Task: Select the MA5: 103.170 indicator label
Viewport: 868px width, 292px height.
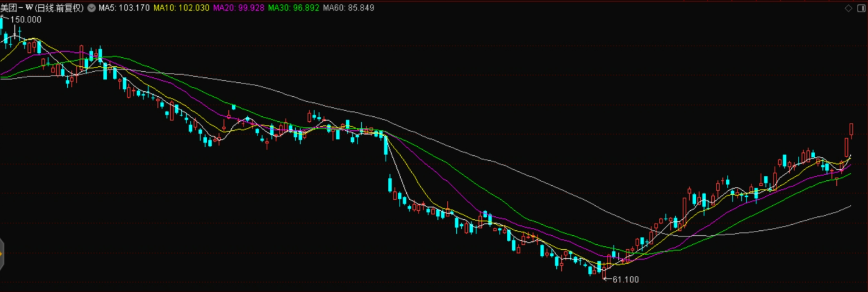Action: pos(124,8)
